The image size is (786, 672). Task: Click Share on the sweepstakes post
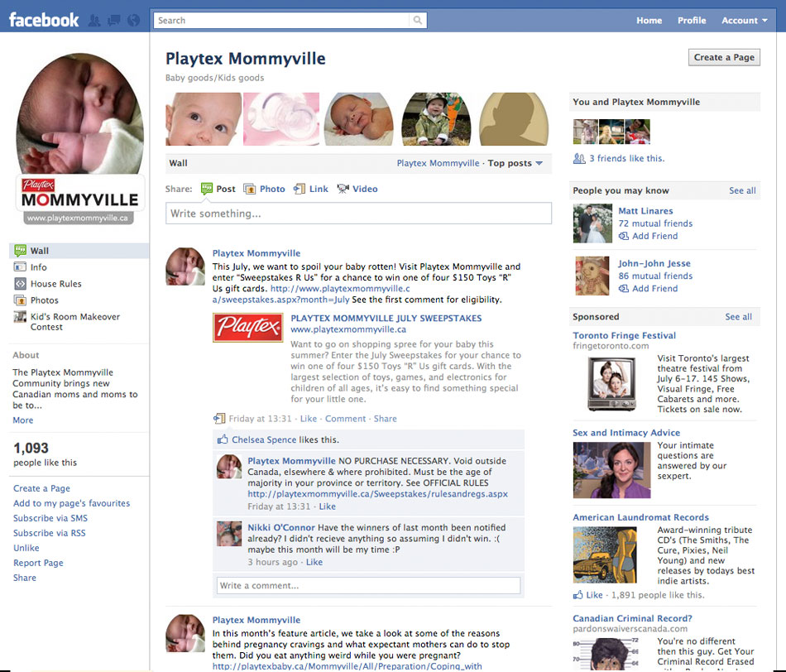tap(385, 419)
